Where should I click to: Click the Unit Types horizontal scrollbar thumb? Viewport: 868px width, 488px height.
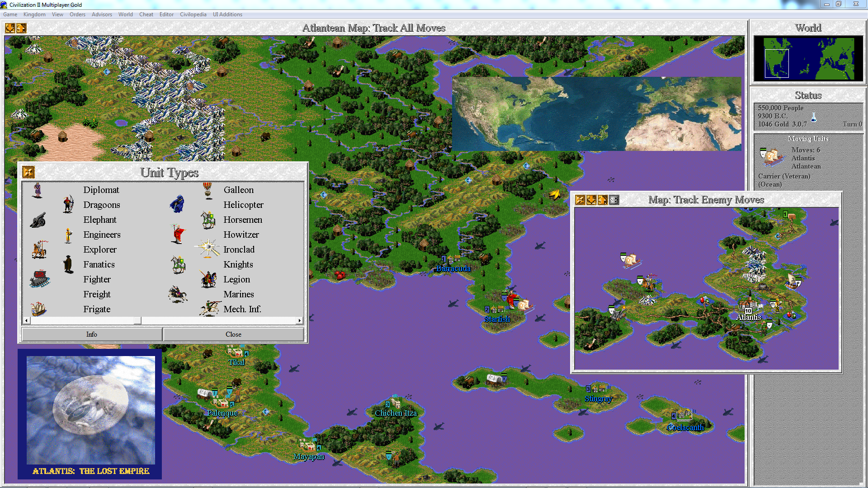click(x=137, y=320)
